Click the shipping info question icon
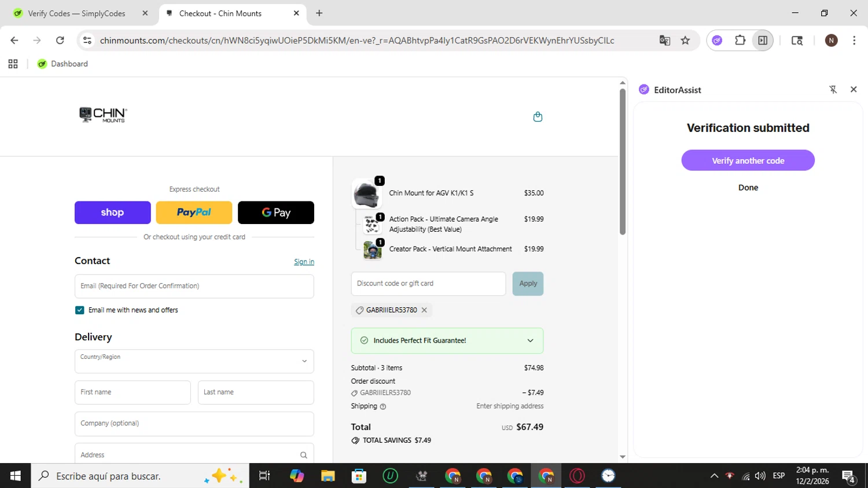868x488 pixels. pos(382,406)
